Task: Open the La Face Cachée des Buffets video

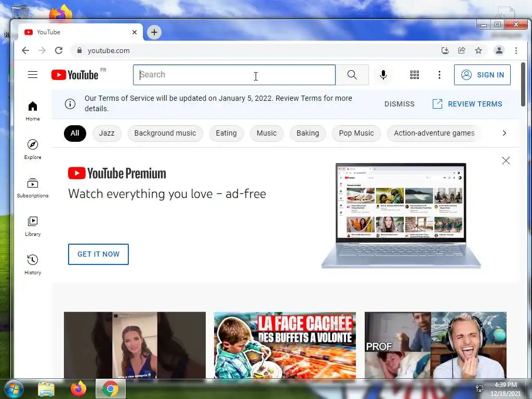Action: coord(285,345)
